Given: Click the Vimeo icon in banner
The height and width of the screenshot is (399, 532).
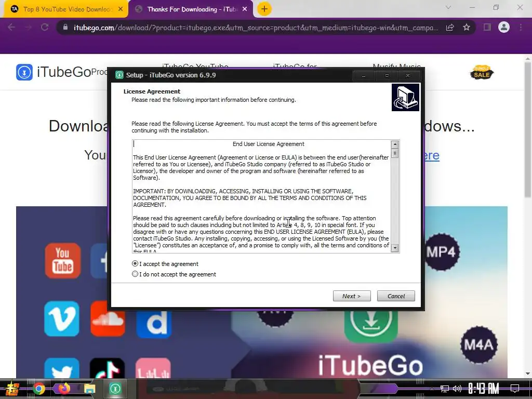Looking at the screenshot, I should [x=62, y=318].
